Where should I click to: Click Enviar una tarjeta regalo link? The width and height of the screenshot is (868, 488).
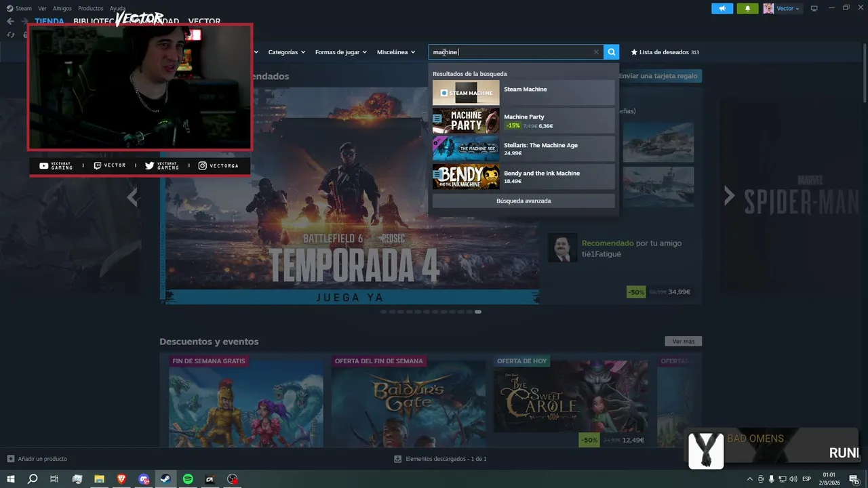(658, 76)
